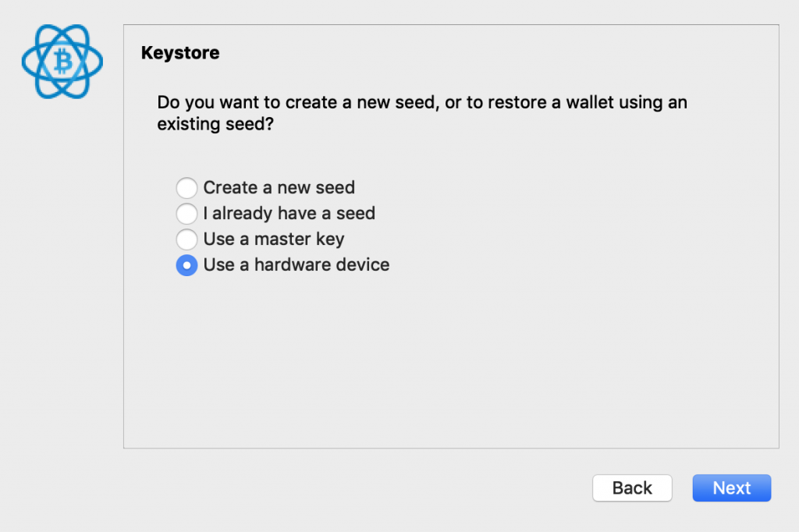The height and width of the screenshot is (532, 799).
Task: Proceed by pressing the Next button
Action: point(731,488)
